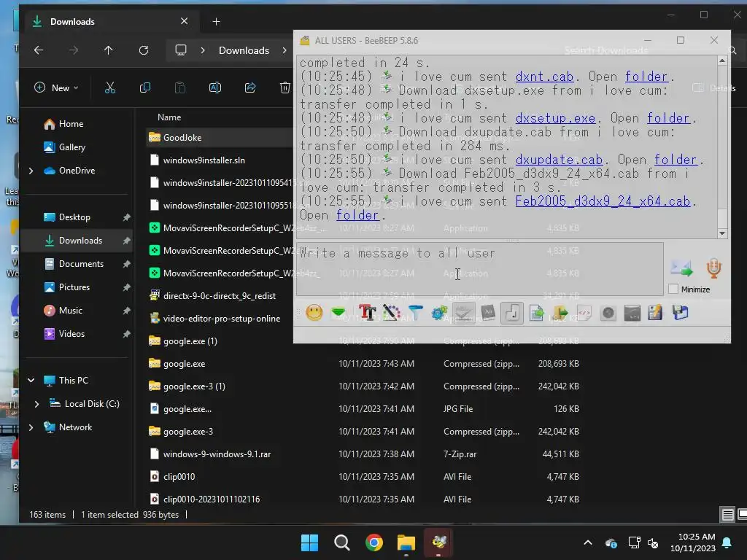747x560 pixels.
Task: Toggle the Minimize checkbox in BeeBEEP
Action: (673, 289)
